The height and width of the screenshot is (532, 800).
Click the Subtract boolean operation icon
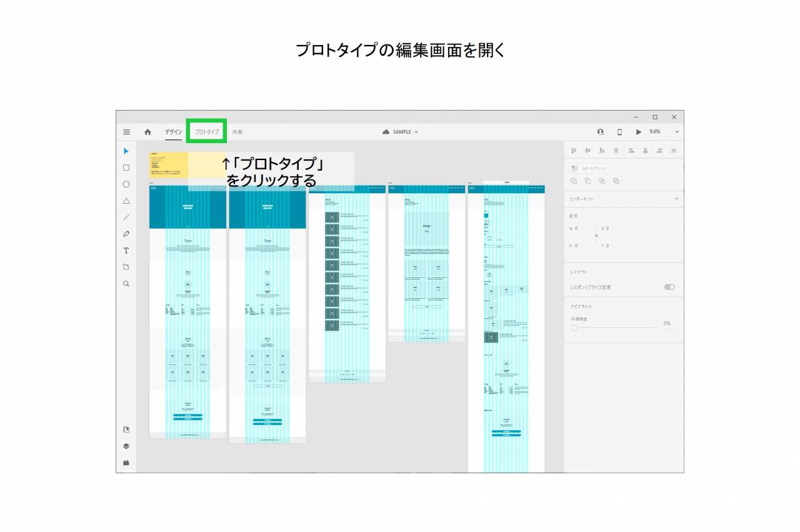click(588, 181)
